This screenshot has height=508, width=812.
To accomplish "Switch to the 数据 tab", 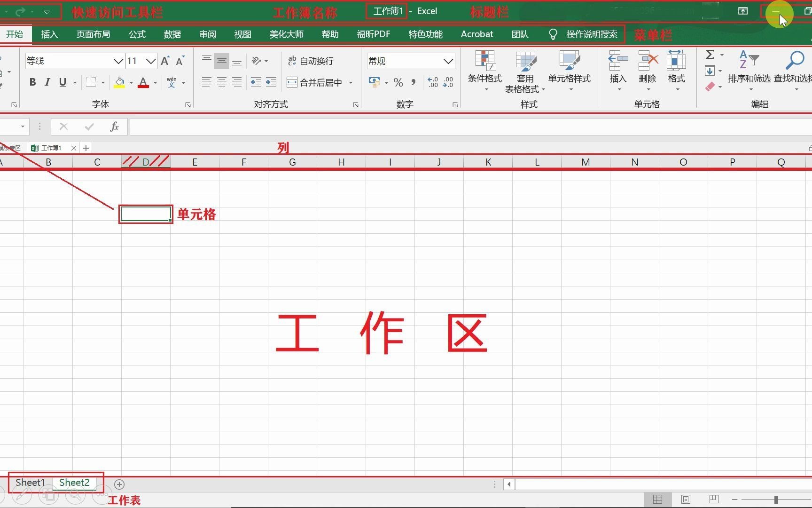I will pos(172,34).
